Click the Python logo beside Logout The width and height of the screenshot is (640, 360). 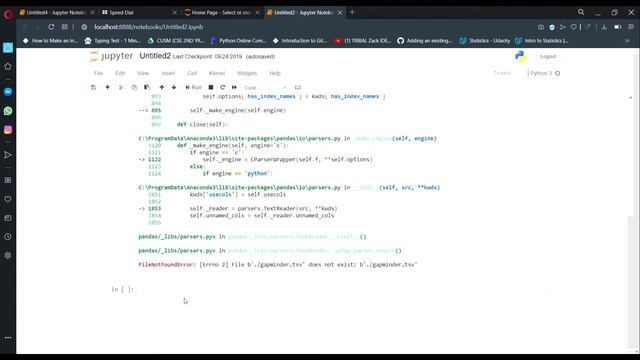(520, 56)
